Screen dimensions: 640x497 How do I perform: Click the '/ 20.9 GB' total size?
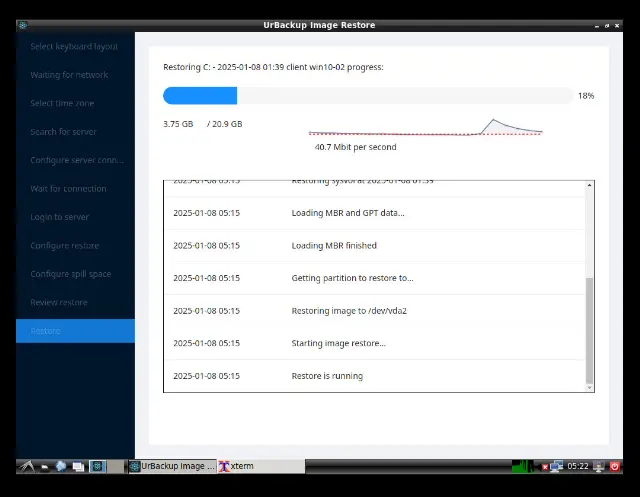(224, 124)
